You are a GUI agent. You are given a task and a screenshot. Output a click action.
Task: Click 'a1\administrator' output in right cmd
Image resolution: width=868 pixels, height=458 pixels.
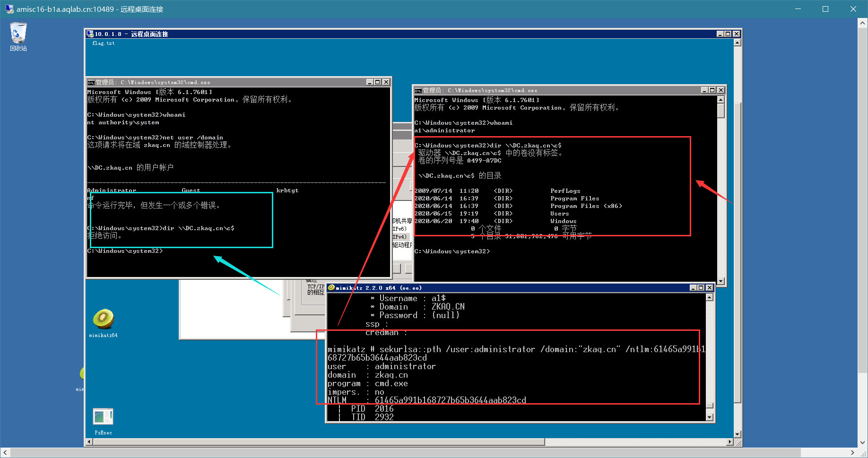point(444,130)
